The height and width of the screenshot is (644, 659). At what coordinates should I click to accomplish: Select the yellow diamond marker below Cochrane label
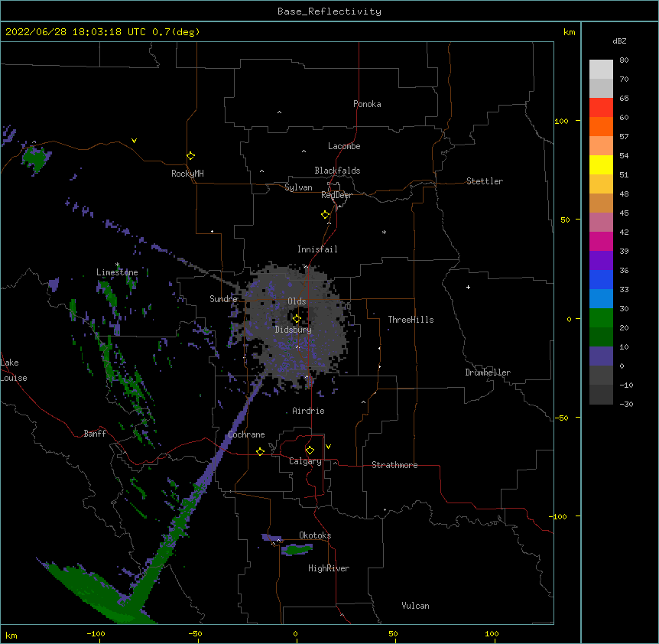click(260, 451)
